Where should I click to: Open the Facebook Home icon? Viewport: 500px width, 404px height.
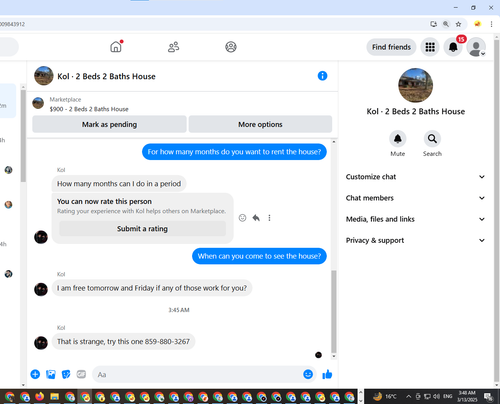coord(116,47)
